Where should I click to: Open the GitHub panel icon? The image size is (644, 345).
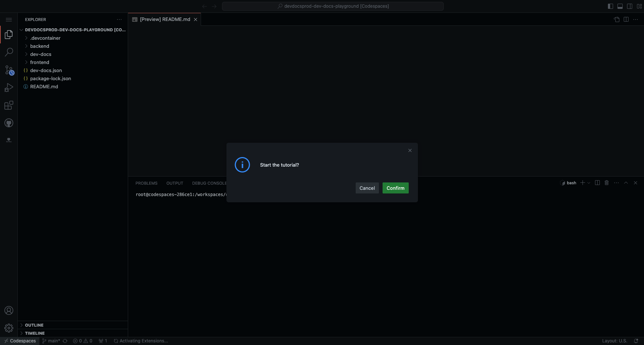(9, 123)
